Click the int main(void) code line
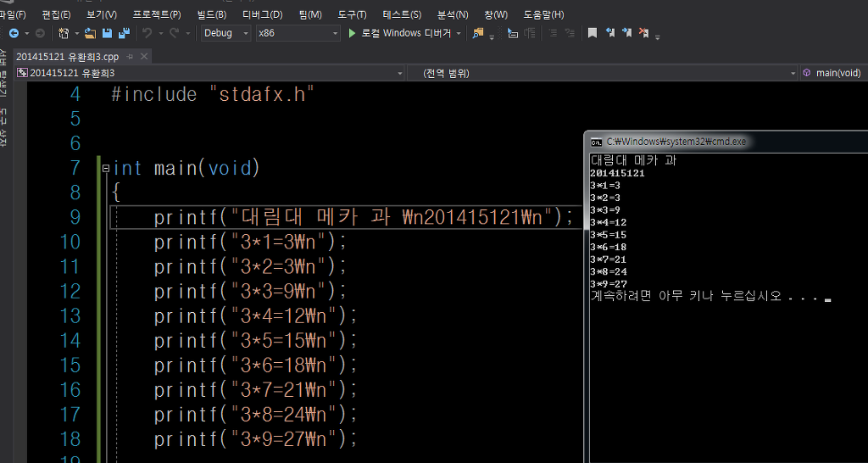This screenshot has width=868, height=463. tap(186, 168)
